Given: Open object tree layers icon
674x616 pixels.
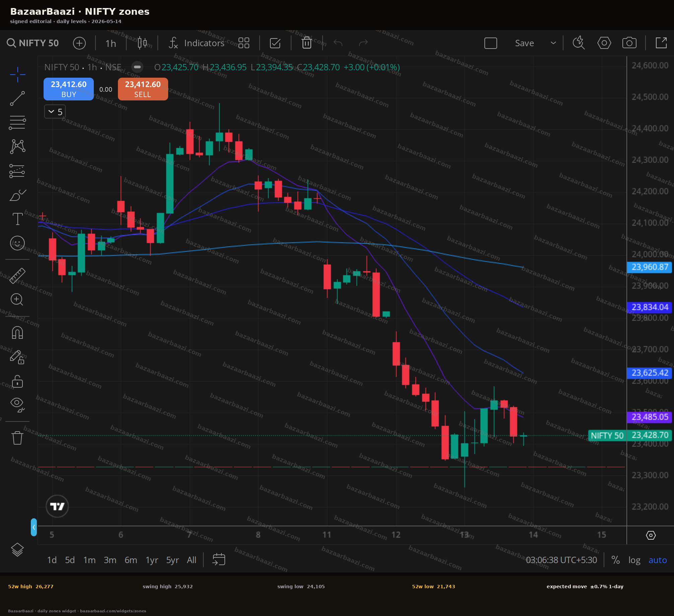Looking at the screenshot, I should pos(17,549).
